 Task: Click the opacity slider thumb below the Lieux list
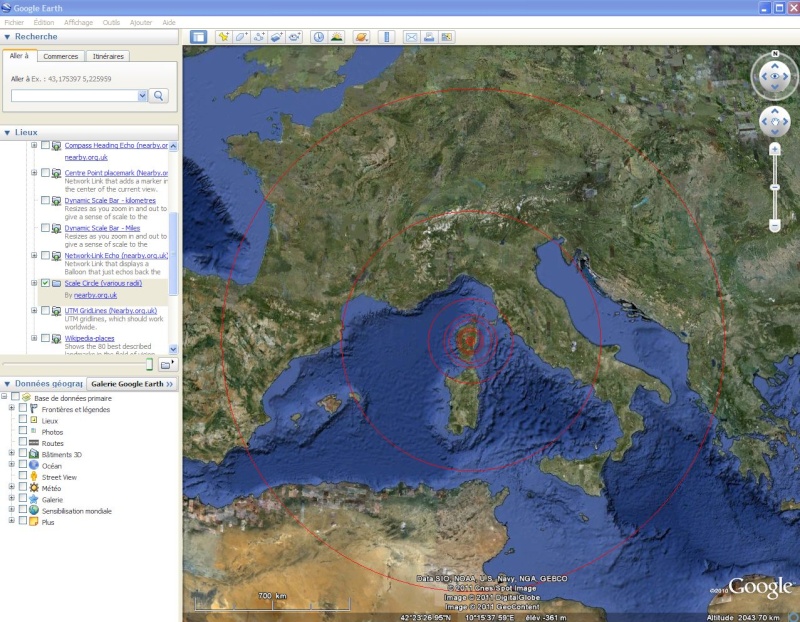point(149,364)
